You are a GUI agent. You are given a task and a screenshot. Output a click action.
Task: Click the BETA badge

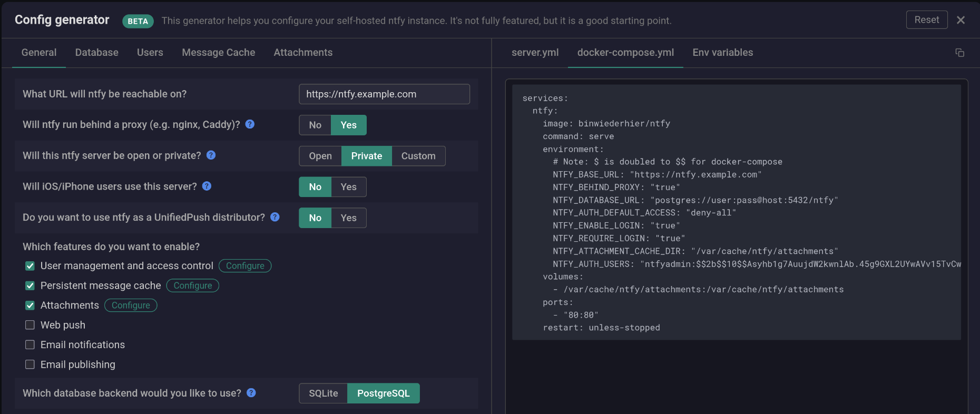[x=138, y=21]
